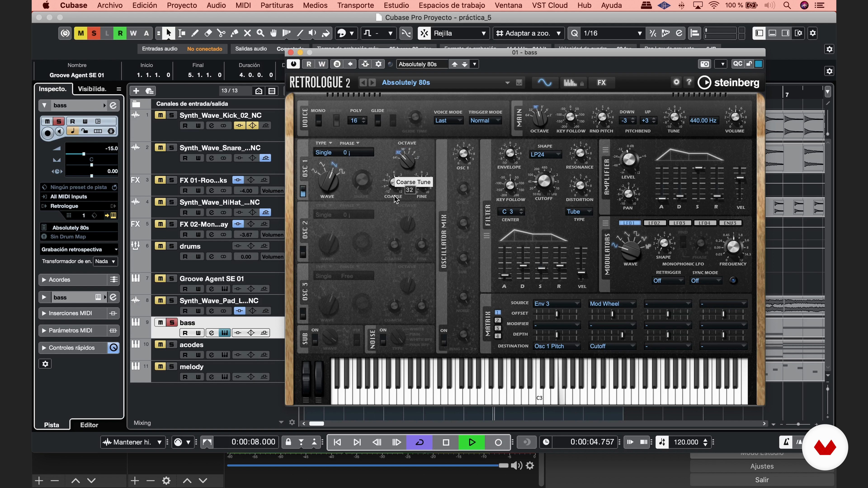The height and width of the screenshot is (488, 868).
Task: Toggle the plugin bypass power button
Action: 293,64
